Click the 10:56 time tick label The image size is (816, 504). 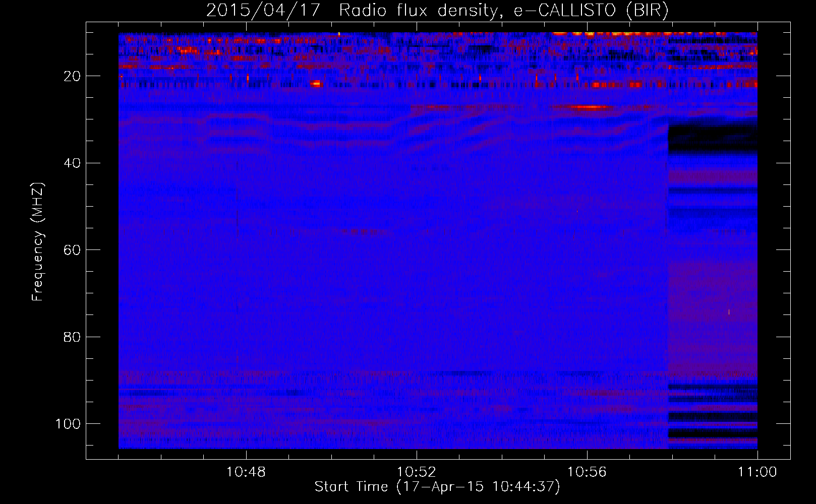tap(587, 472)
